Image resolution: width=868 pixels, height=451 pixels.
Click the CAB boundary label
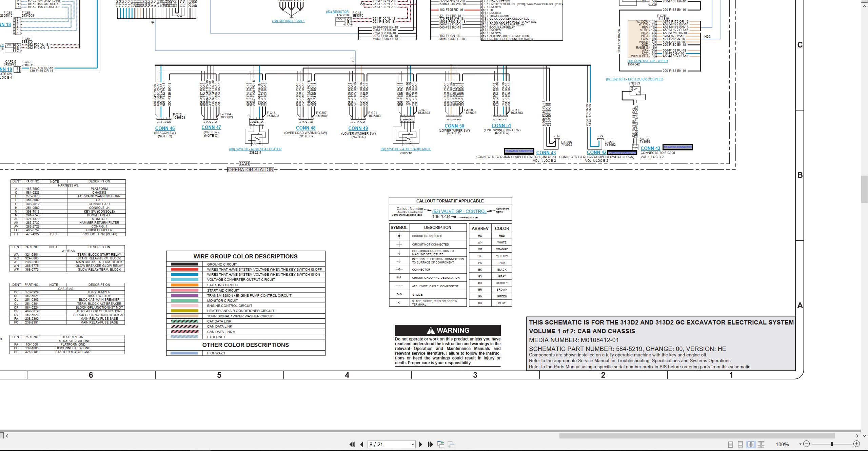click(244, 163)
